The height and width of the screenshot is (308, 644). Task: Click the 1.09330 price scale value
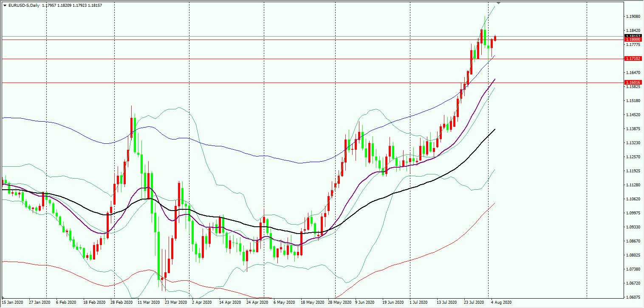[633, 227]
